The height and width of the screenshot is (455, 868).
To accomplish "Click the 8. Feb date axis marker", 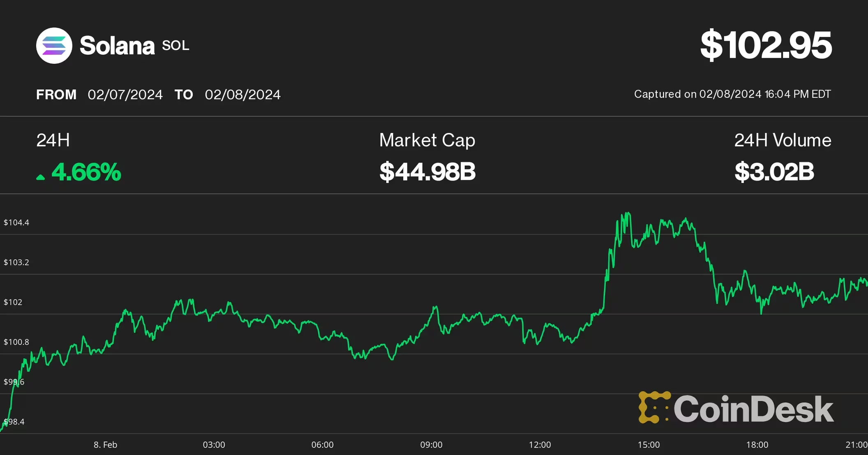I will pos(105,445).
